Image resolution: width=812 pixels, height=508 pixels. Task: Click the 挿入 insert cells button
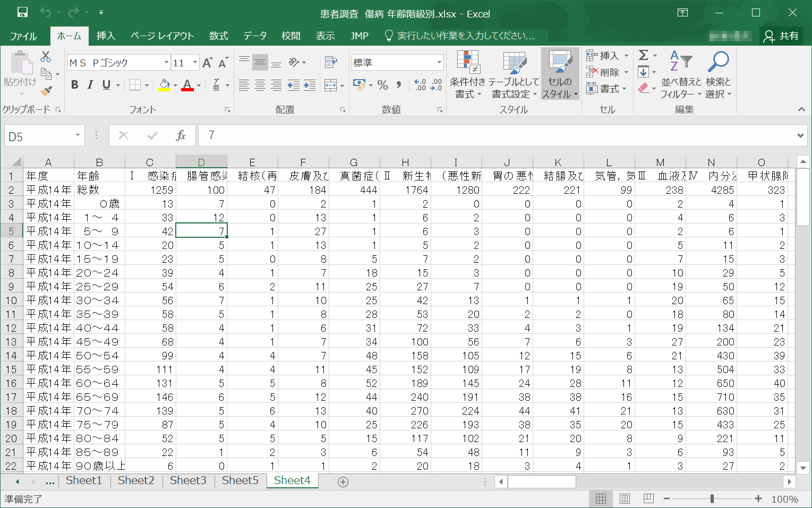(608, 56)
